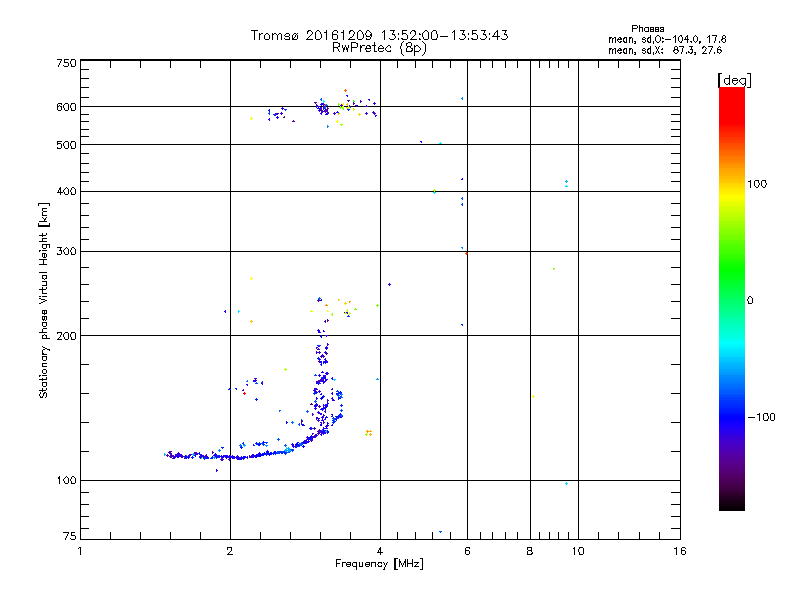Click the cyan data point just below 100 km
The image size is (800, 600).
566,484
